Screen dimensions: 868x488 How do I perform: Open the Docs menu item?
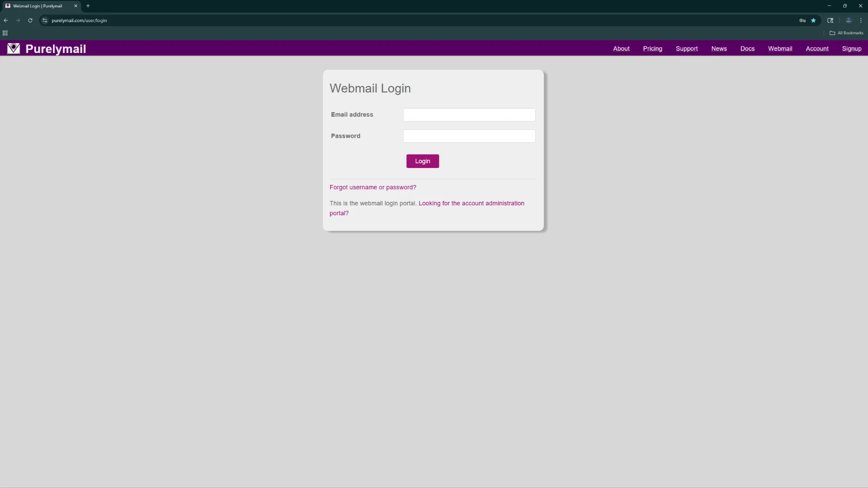point(747,49)
